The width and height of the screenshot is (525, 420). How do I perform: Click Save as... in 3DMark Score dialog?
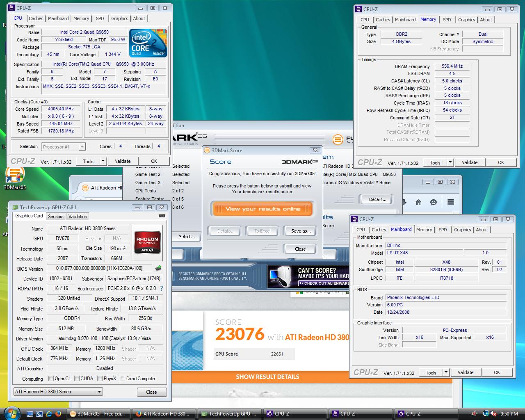click(x=301, y=231)
